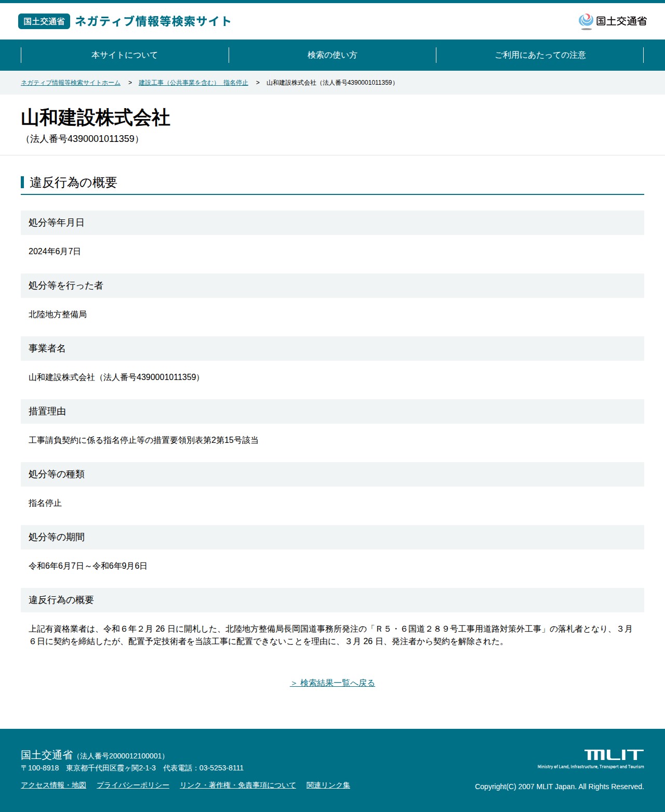Click footer 国土交通省 name
The image size is (665, 812).
[x=47, y=755]
